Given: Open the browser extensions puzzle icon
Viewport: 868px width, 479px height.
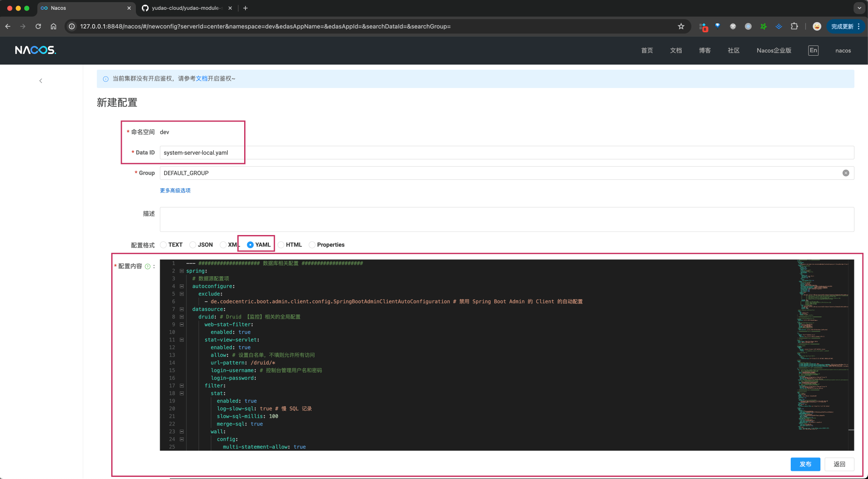Looking at the screenshot, I should (794, 26).
